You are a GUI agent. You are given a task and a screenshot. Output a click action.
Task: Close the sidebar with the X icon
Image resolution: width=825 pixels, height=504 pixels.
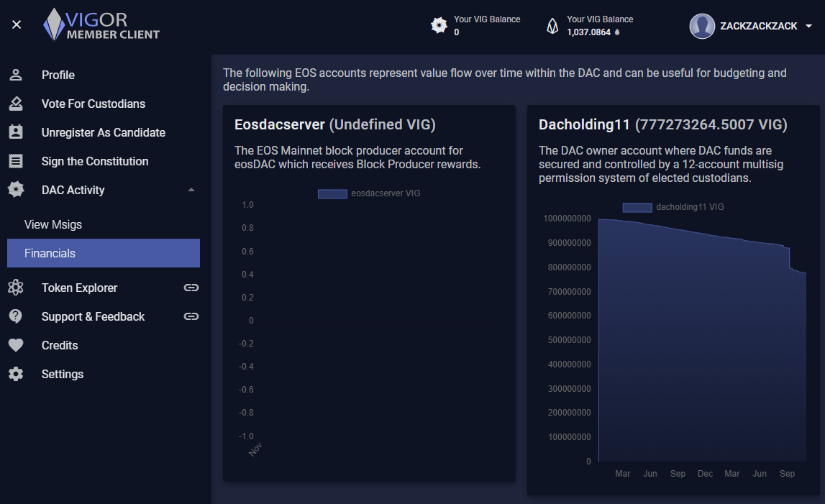17,25
